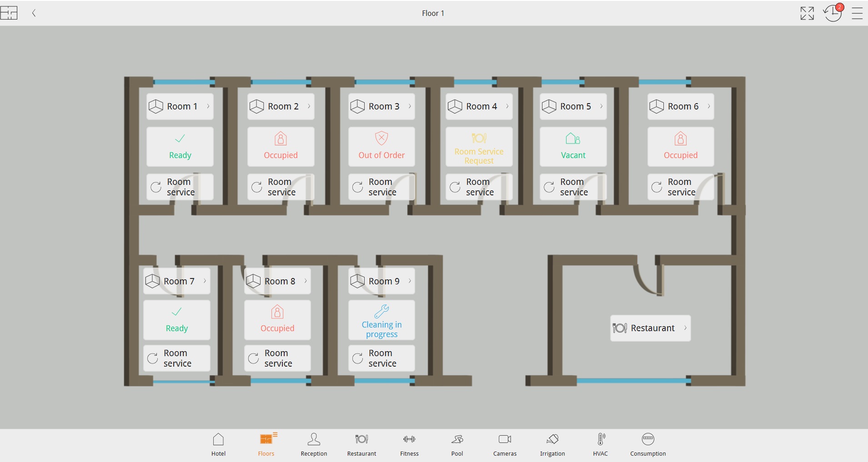
Task: Open Room 4 Room Service Request status
Action: tap(479, 147)
